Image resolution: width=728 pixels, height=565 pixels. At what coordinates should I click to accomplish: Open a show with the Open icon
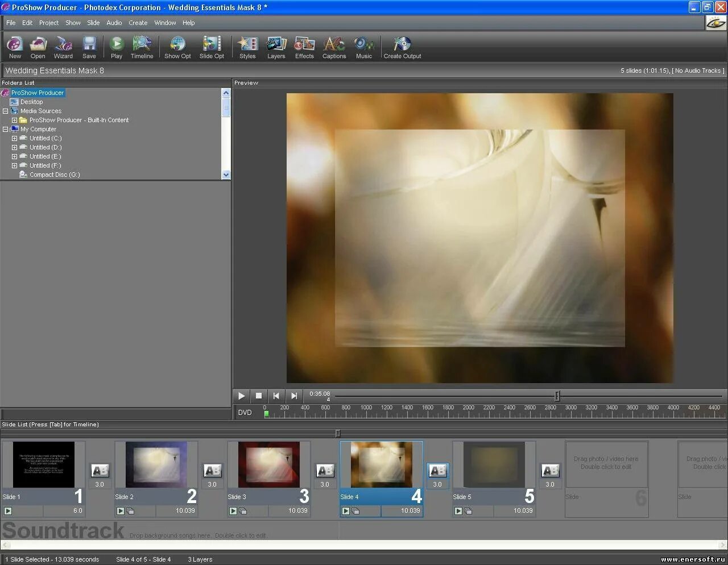(38, 47)
